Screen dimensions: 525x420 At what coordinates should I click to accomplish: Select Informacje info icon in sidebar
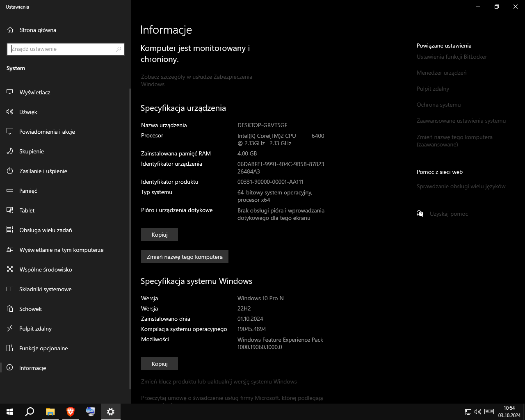(x=10, y=368)
